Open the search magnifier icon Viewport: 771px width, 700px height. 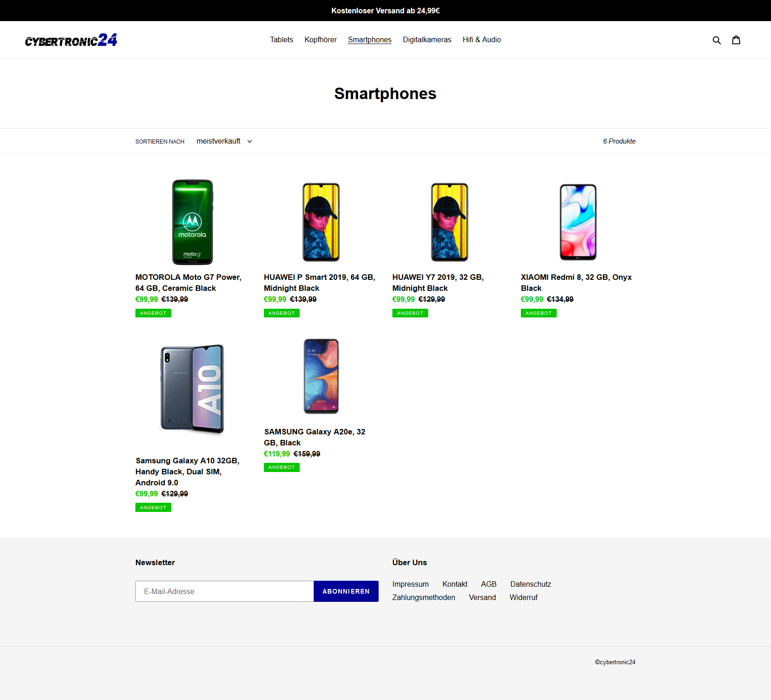click(716, 40)
